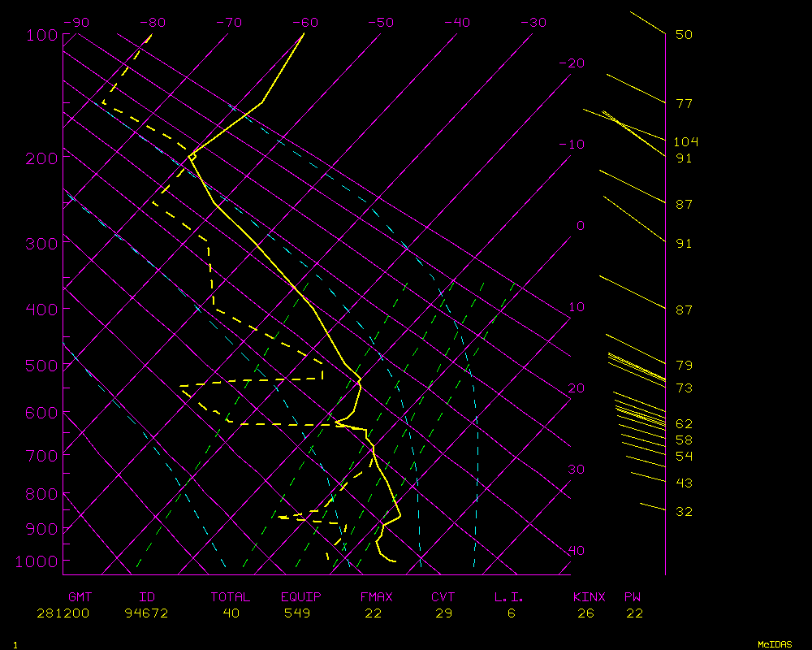Select the FMAX header label

pyautogui.click(x=376, y=597)
